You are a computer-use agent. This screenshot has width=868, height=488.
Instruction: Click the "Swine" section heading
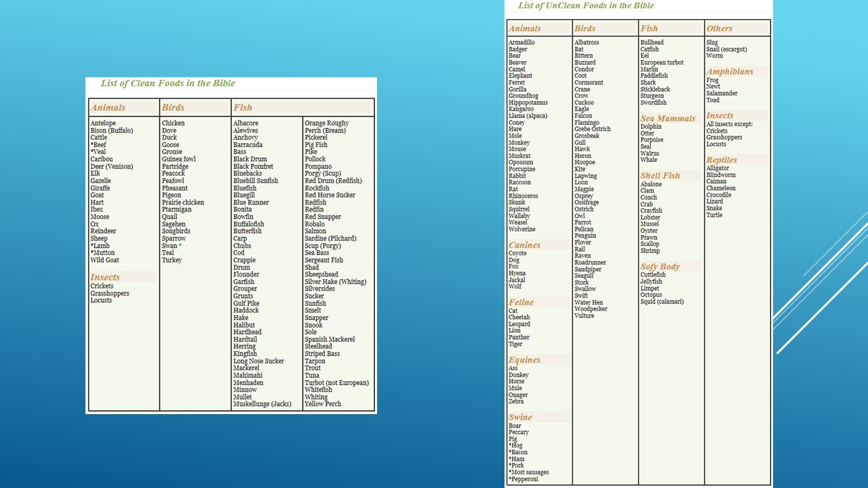pos(520,418)
